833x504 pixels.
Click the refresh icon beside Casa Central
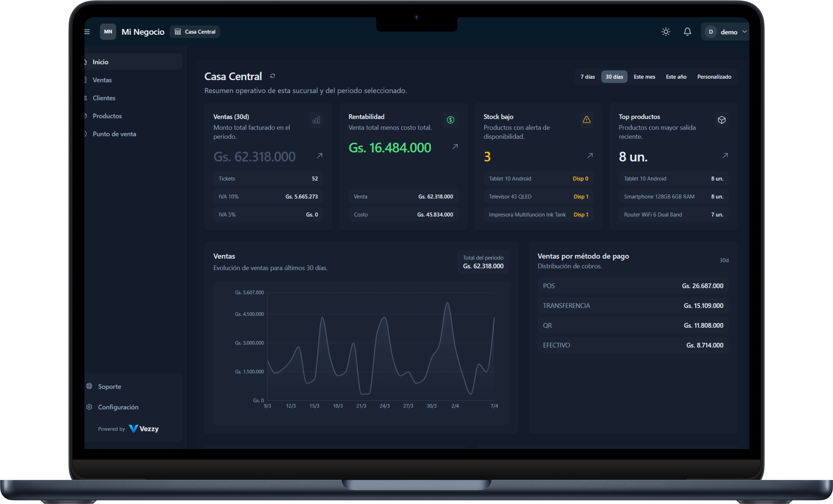tap(272, 76)
